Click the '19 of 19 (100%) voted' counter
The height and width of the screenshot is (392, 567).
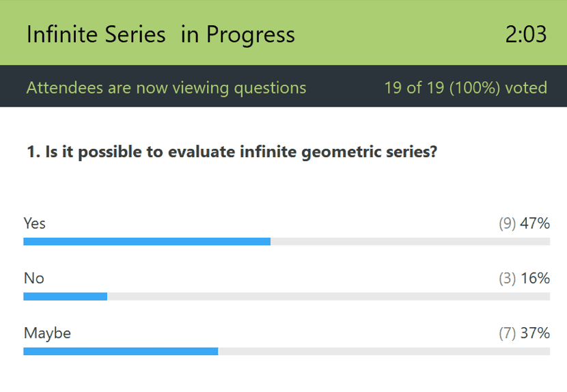tap(465, 87)
